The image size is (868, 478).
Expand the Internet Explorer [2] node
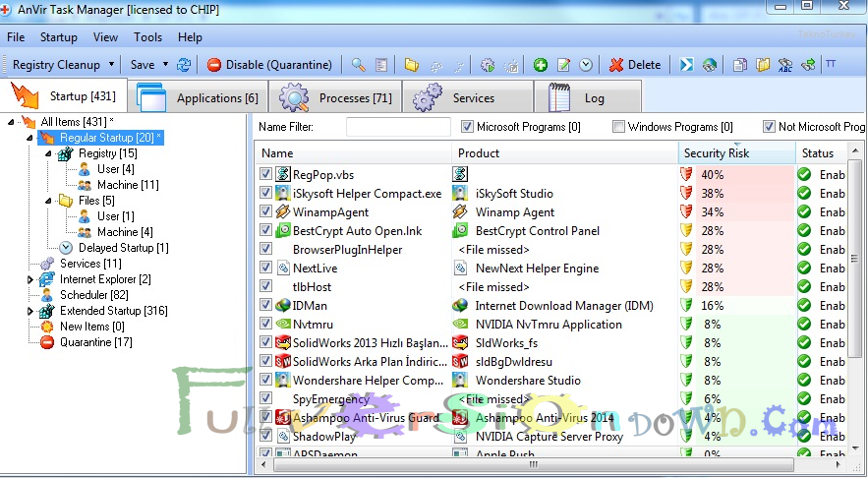click(x=30, y=279)
